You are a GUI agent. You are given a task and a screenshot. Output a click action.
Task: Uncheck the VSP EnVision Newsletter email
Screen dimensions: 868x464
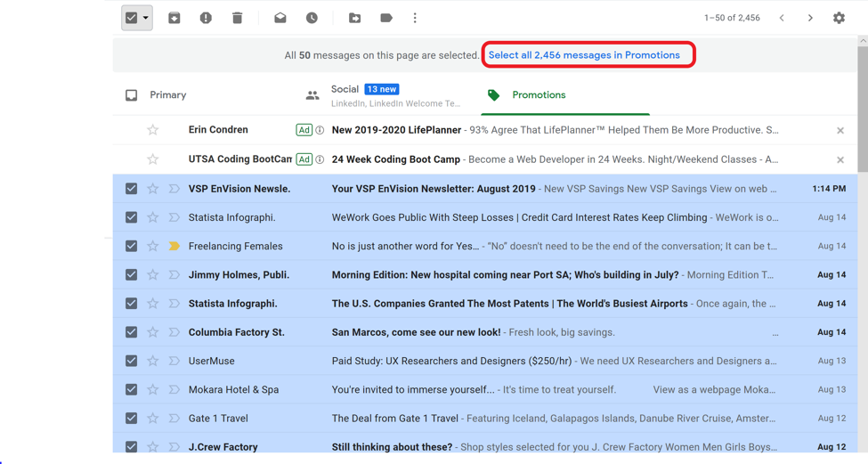point(132,189)
